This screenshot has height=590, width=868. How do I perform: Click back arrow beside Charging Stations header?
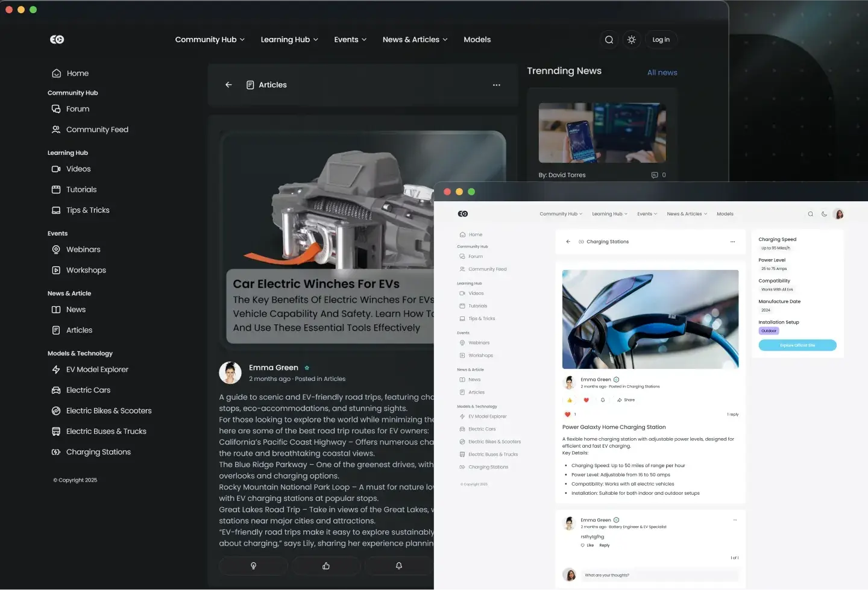pos(568,242)
